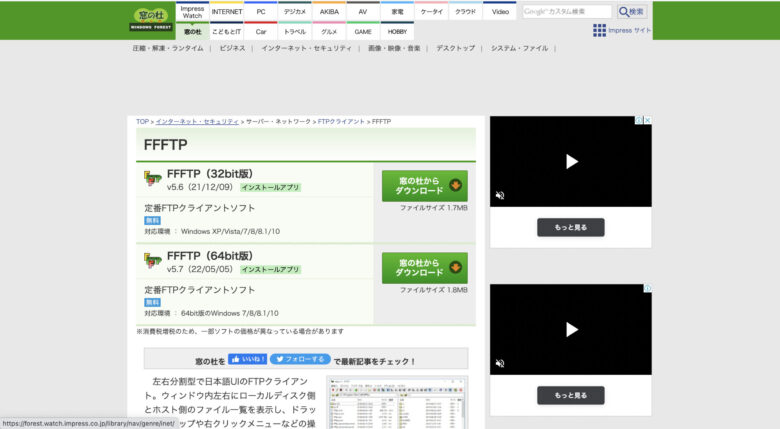Click the FFFTP（32bit版）title

210,174
